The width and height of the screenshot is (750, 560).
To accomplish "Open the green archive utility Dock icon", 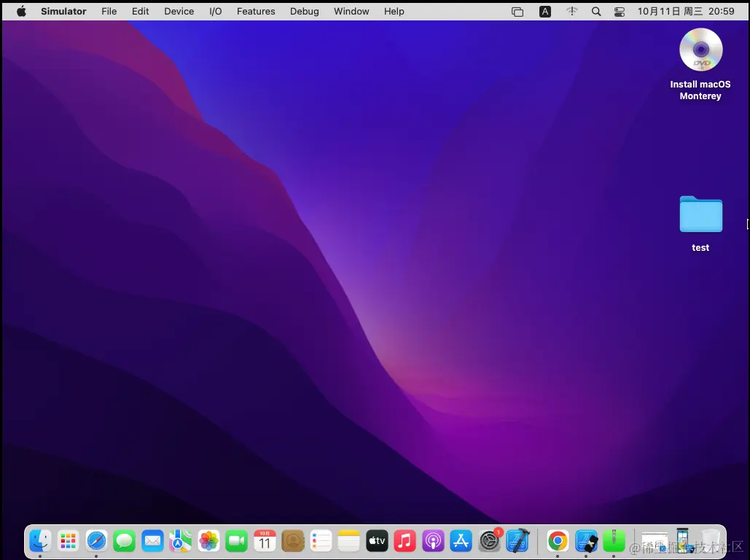I will 614,541.
